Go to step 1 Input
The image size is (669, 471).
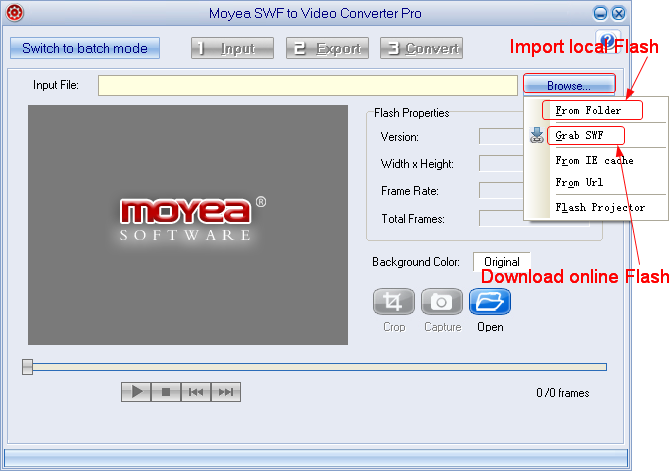233,48
